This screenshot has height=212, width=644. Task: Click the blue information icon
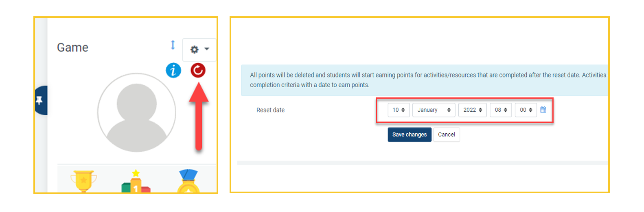click(x=173, y=71)
